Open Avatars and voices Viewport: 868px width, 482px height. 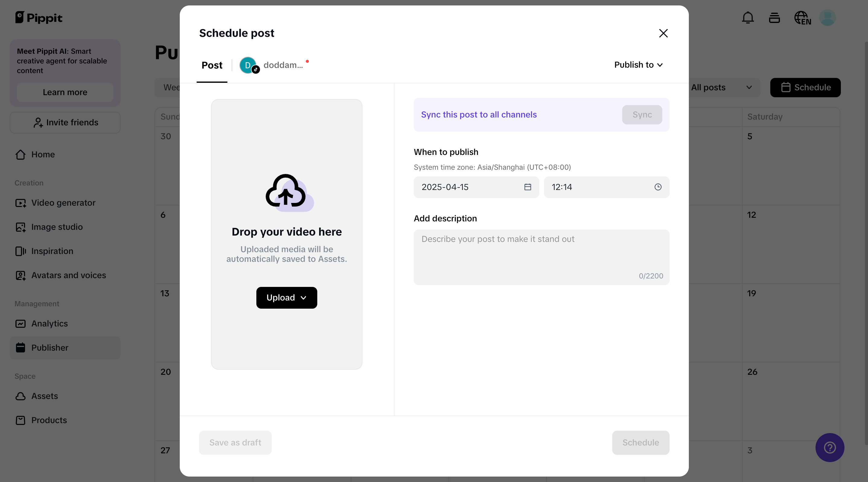pyautogui.click(x=69, y=275)
